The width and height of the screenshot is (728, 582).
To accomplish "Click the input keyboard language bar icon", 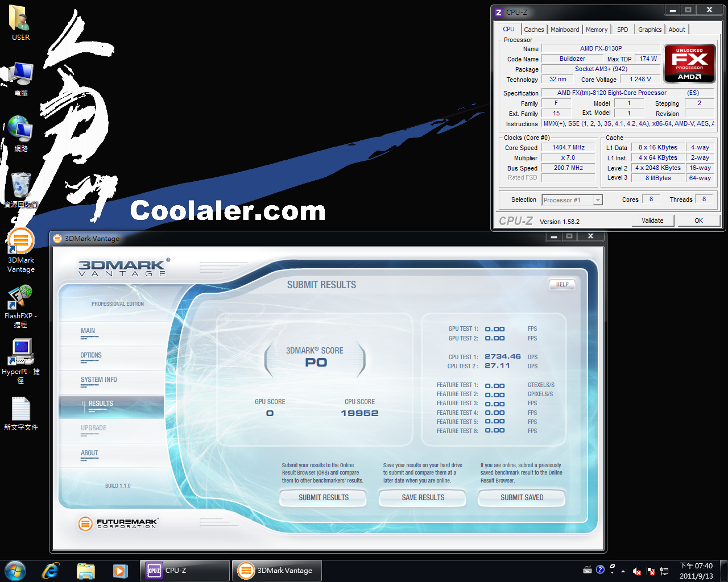I will 588,569.
